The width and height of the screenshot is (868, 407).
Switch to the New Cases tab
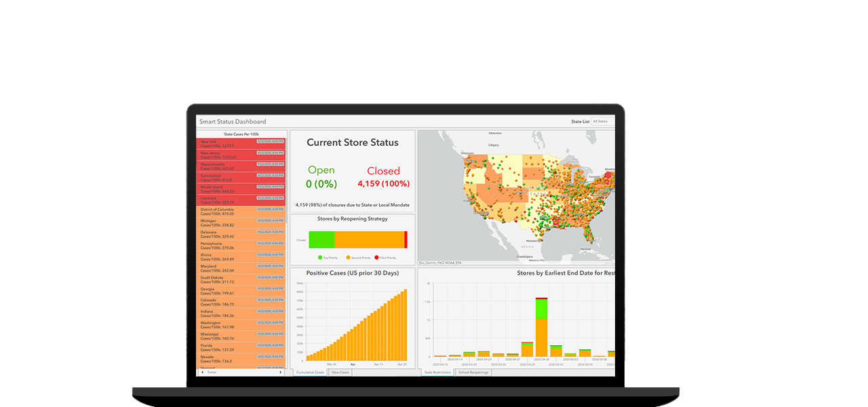(340, 372)
